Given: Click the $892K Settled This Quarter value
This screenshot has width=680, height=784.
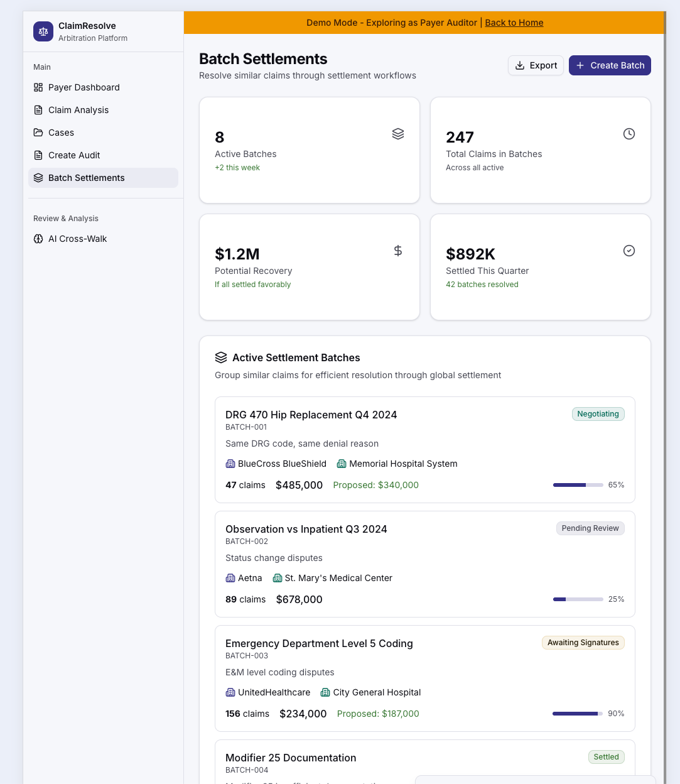Looking at the screenshot, I should coord(471,254).
